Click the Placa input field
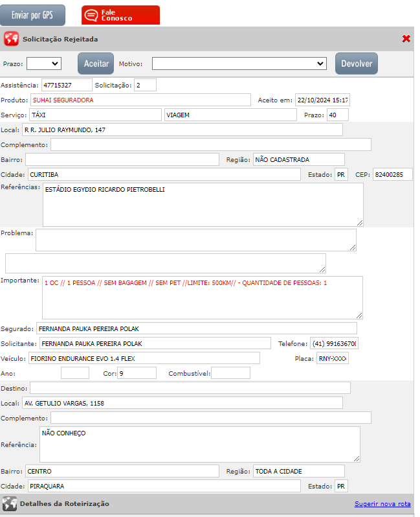The image size is (420, 517). pyautogui.click(x=332, y=358)
